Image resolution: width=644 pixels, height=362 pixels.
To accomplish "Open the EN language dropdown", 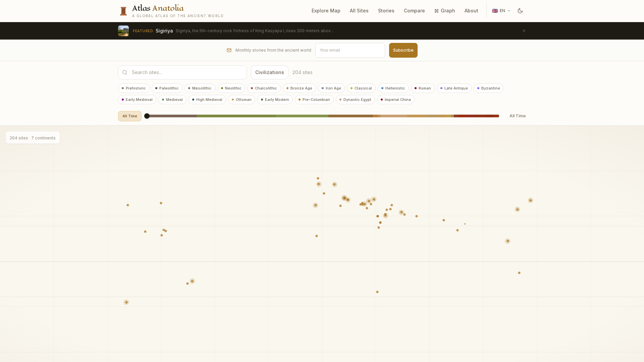I will point(501,11).
